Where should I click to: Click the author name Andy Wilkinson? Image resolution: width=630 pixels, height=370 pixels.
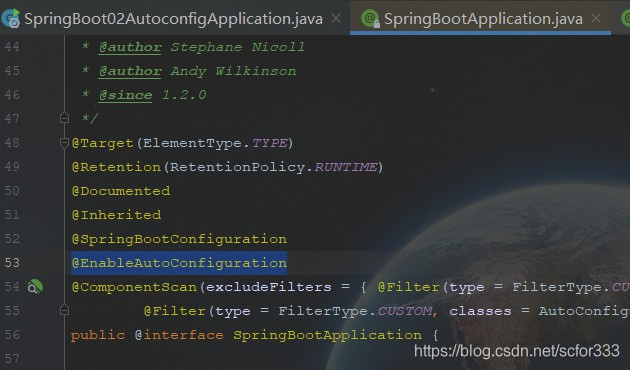click(x=233, y=71)
